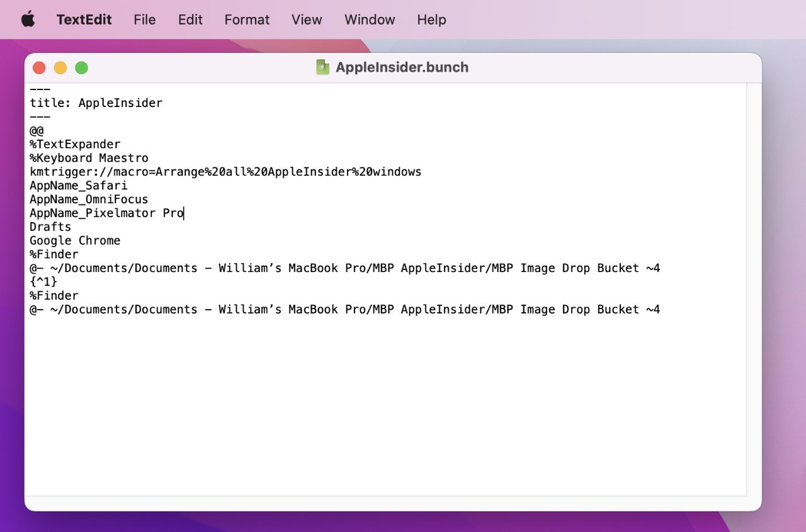Click the second '%Finder' line below '{^1}'
Screen dimensions: 806x532
54,296
